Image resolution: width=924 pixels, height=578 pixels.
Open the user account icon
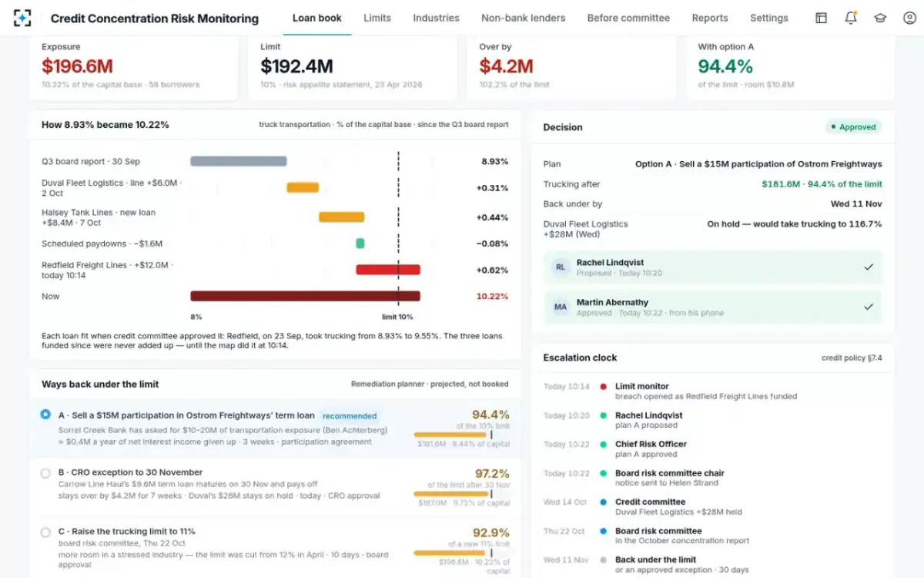(909, 18)
